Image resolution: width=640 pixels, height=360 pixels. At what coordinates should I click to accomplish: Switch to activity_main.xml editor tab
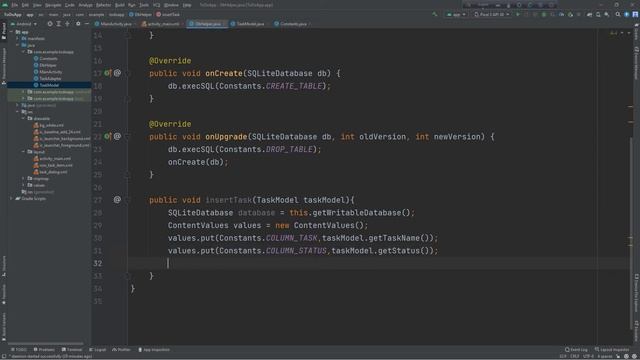pos(163,24)
